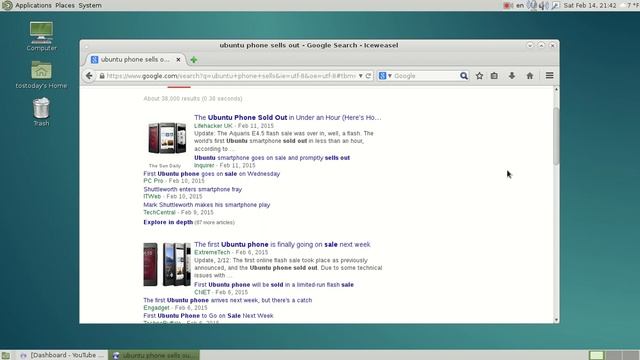The height and width of the screenshot is (360, 640).
Task: Click the show desktop icon in bottom panel
Action: [x=5, y=356]
